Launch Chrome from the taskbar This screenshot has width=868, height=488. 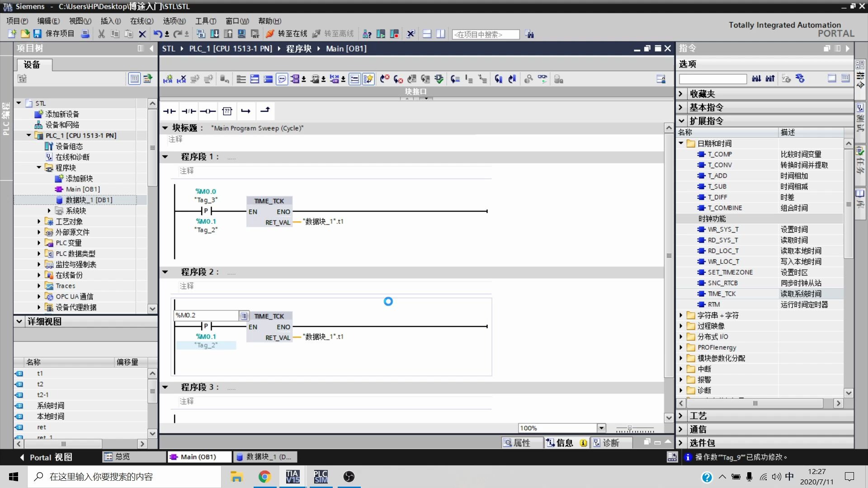pyautogui.click(x=264, y=477)
